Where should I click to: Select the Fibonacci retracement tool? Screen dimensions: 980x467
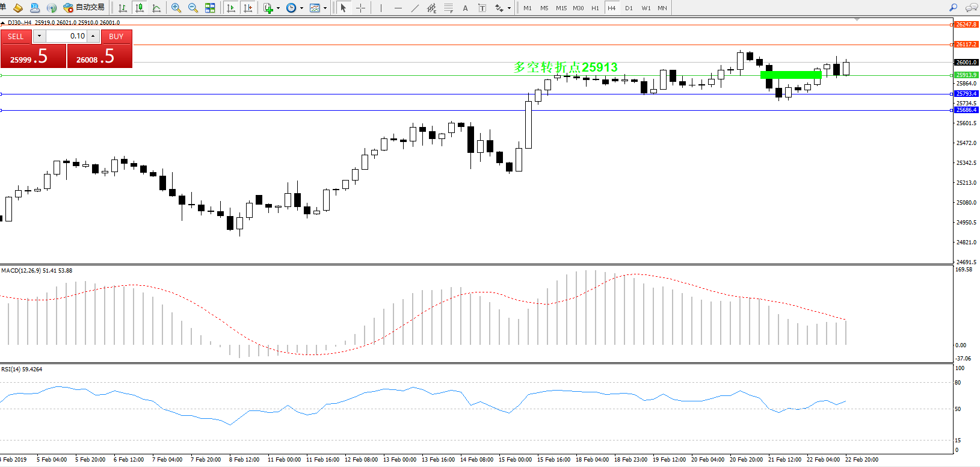click(448, 8)
